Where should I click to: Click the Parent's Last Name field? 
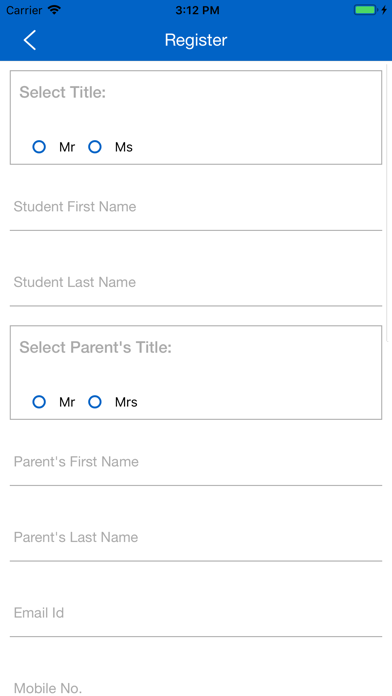pos(196,537)
